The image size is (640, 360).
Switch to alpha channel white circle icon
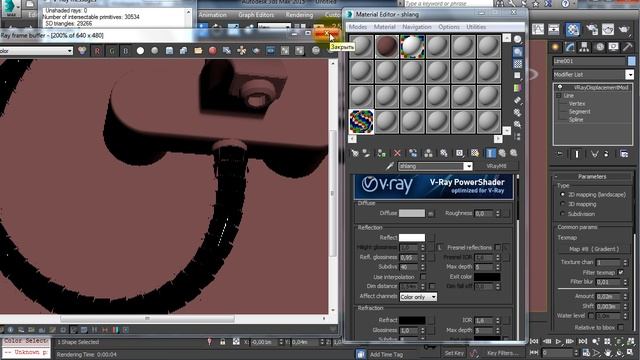coord(140,51)
